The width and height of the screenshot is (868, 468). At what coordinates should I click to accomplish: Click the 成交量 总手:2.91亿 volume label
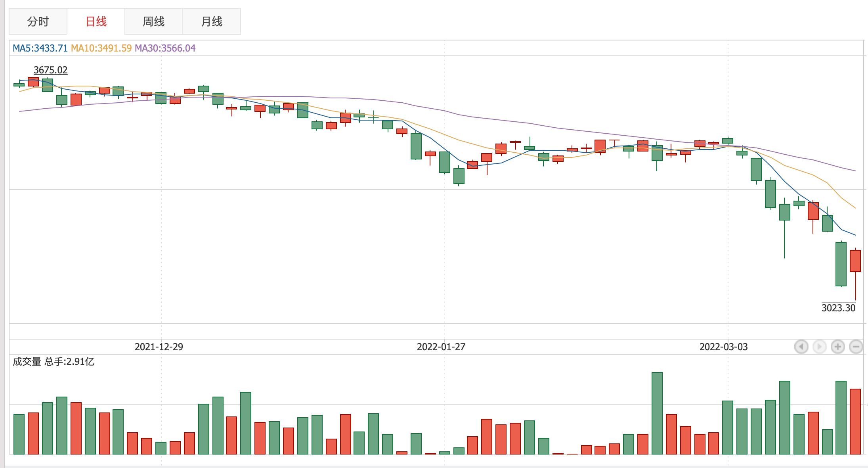(54, 362)
